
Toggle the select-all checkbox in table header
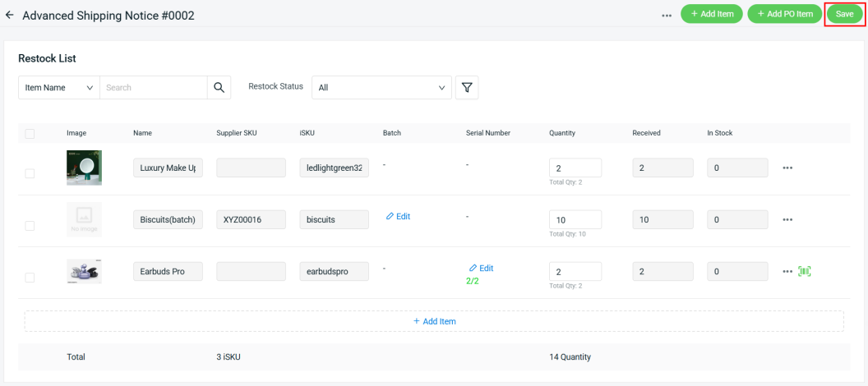30,133
